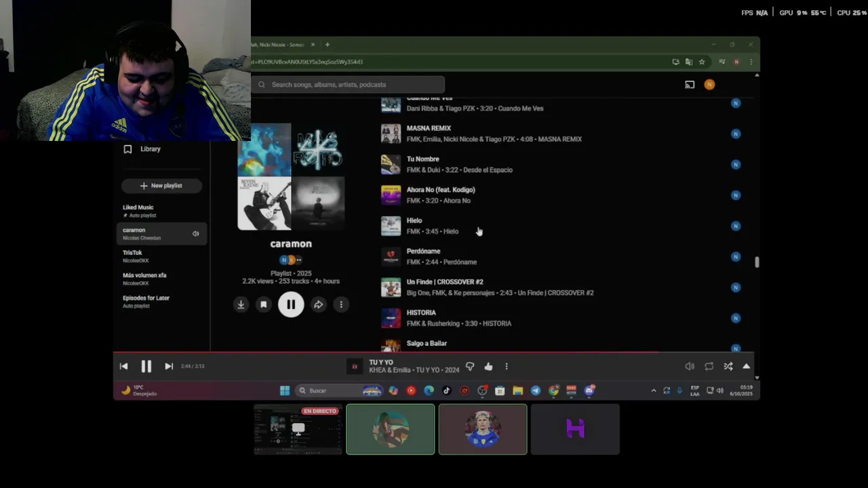Open File Explorer from the taskbar
This screenshot has height=488, width=868.
(x=517, y=390)
